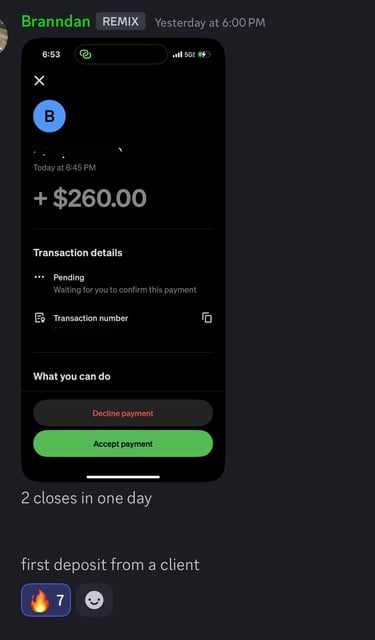Toggle the fire emoji reaction
This screenshot has width=375, height=640.
click(46, 600)
